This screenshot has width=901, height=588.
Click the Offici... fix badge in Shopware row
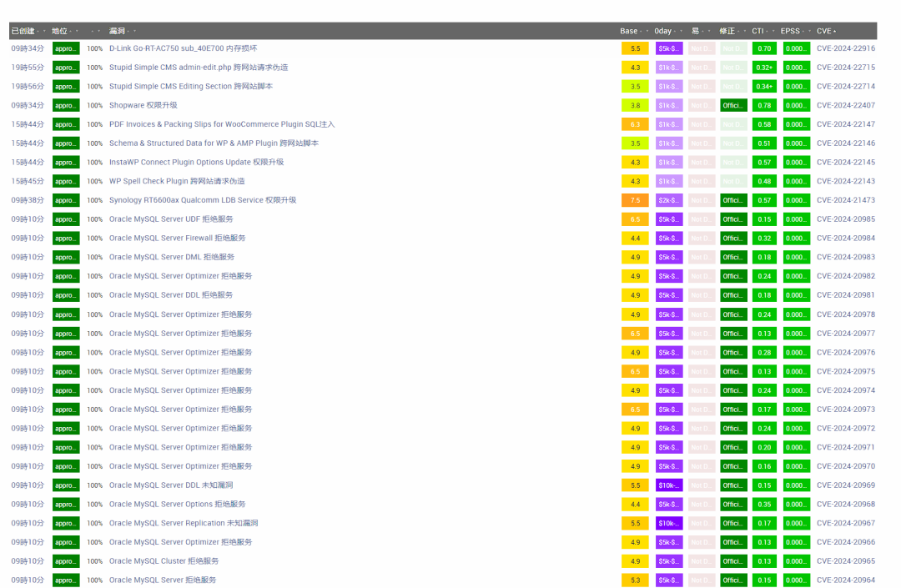733,106
